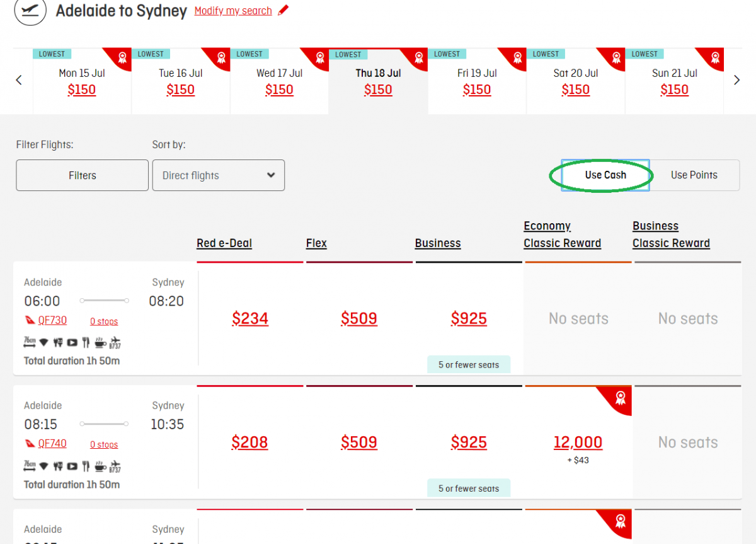
Task: Click the Qantas kangaroo logo beside QF730
Action: click(30, 320)
